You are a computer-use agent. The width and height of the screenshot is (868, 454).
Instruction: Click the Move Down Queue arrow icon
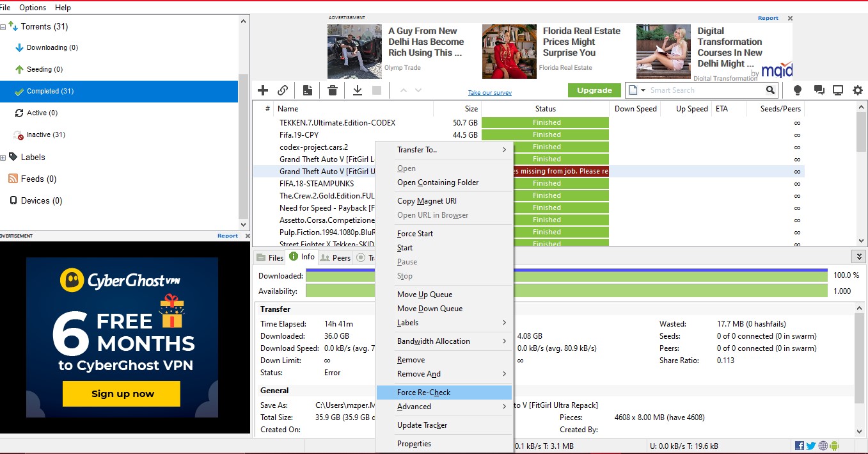(x=418, y=90)
